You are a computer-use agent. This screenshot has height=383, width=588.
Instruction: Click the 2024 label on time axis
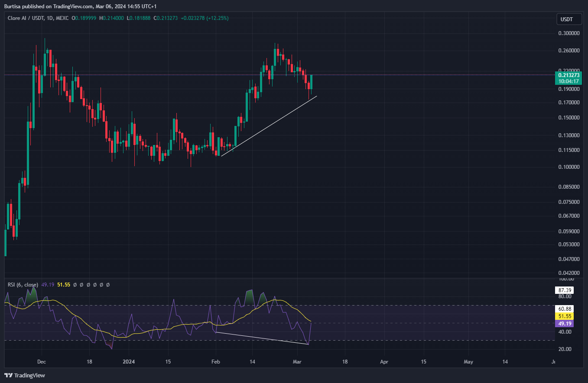point(129,361)
